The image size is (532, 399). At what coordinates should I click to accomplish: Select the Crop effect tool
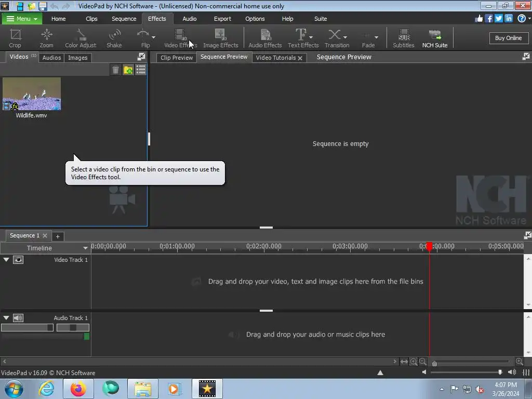15,38
